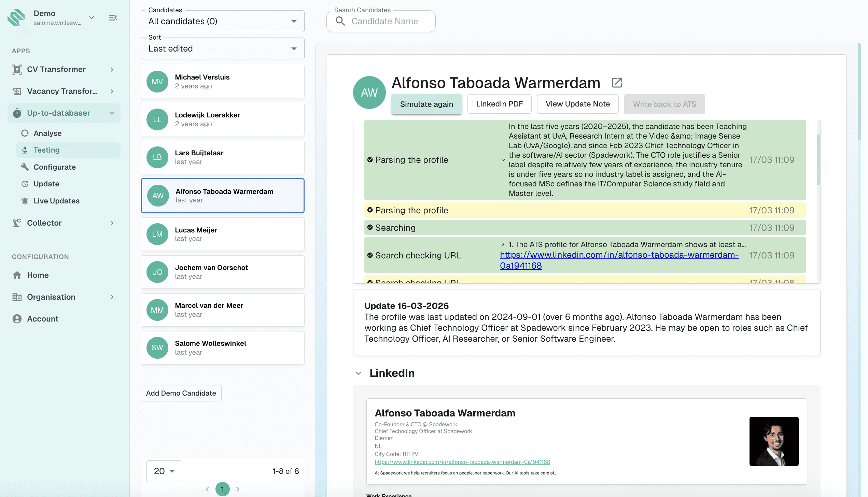
Task: Open the LinkedIn URL in the search log
Action: coord(619,255)
